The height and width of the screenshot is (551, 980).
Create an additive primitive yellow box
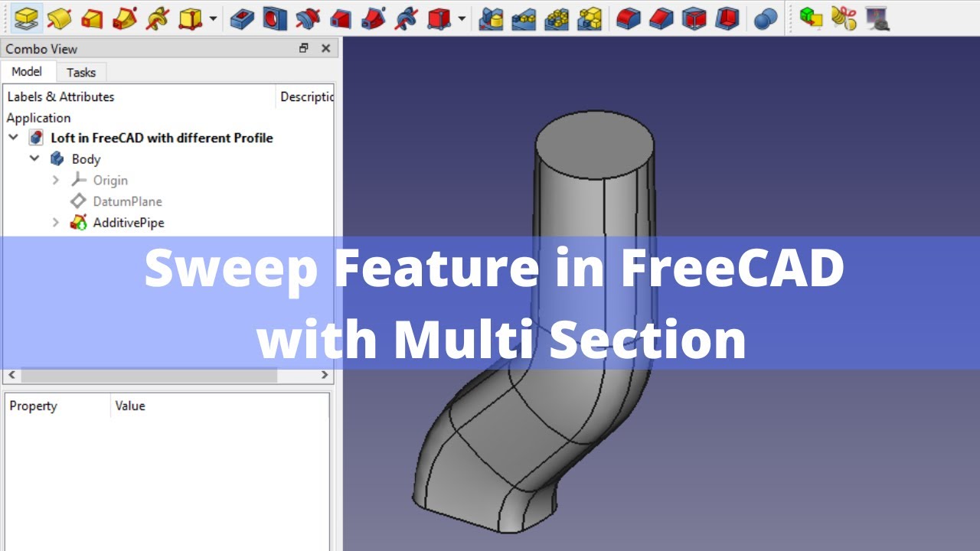[x=190, y=18]
